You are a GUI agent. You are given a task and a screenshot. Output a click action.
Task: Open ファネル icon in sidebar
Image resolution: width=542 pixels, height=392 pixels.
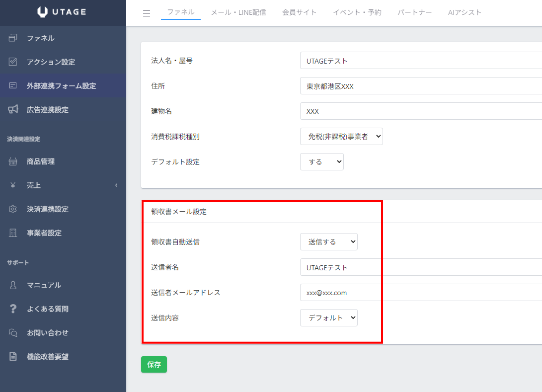pyautogui.click(x=13, y=38)
